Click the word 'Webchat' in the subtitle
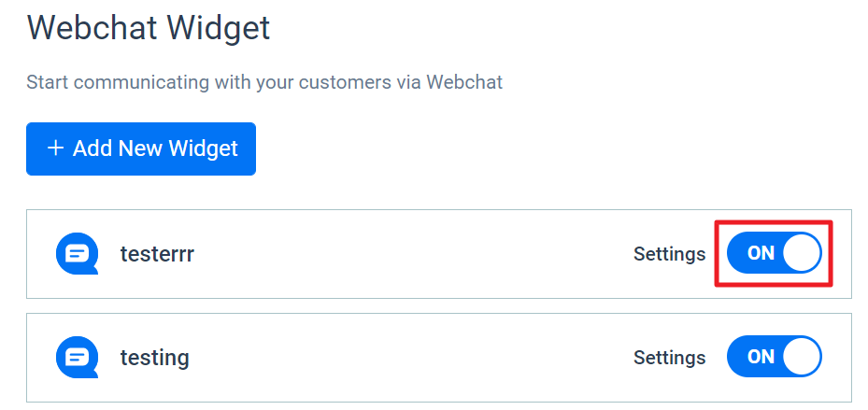The image size is (868, 410). tap(464, 82)
